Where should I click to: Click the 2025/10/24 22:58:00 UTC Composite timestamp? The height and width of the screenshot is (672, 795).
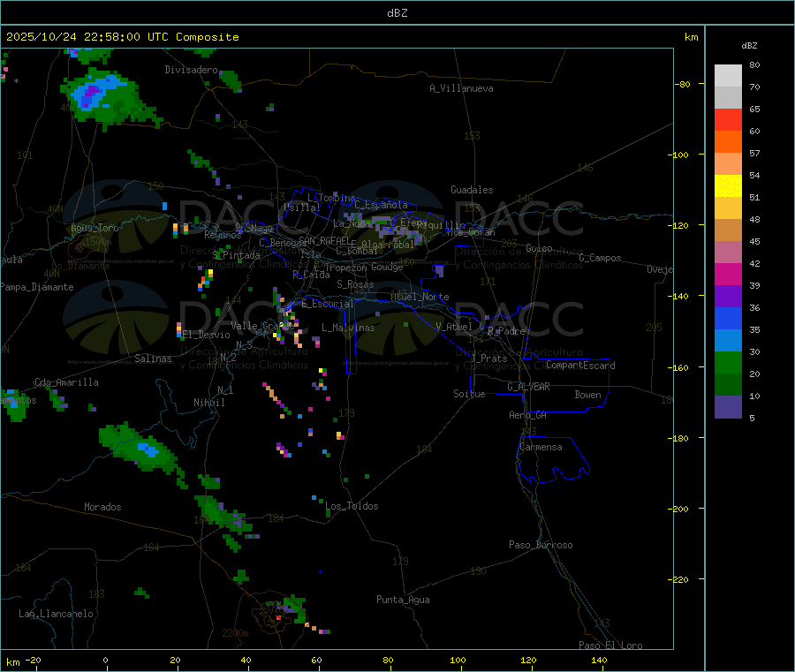tap(122, 37)
